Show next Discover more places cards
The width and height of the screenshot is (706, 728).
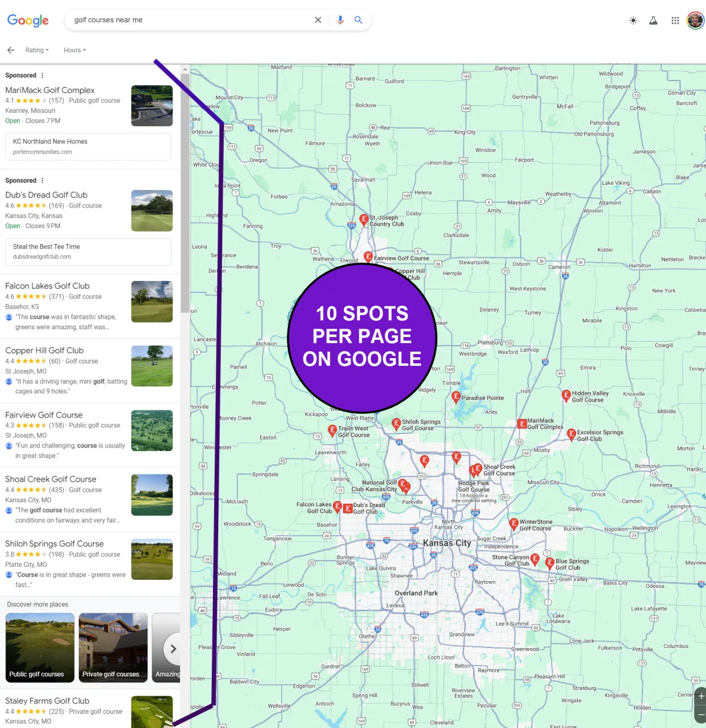[x=172, y=648]
